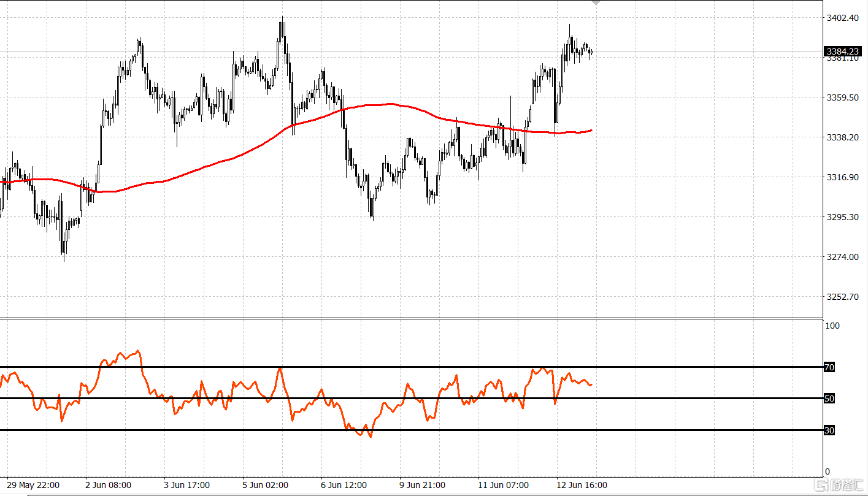Click the RSI midline label 50
868x496 pixels.
tap(829, 399)
